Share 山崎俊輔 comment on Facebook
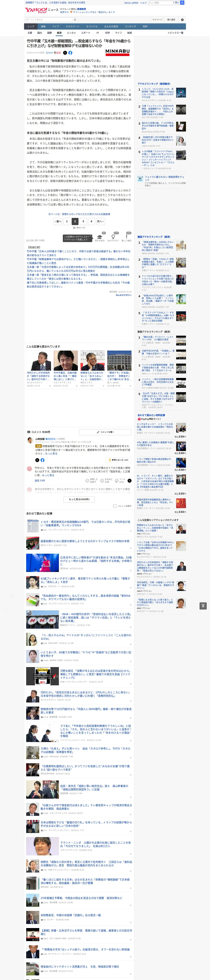This screenshot has width=210, height=980. 42,460
